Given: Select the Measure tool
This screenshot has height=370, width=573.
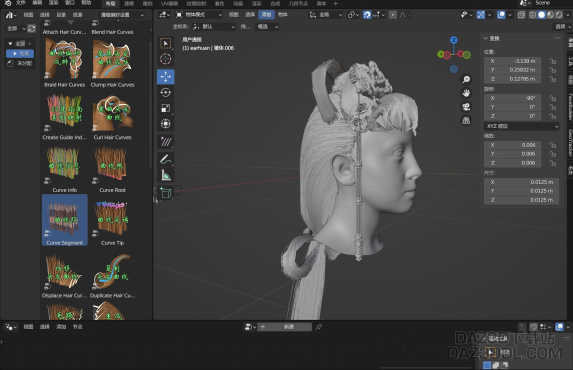Looking at the screenshot, I should click(166, 175).
